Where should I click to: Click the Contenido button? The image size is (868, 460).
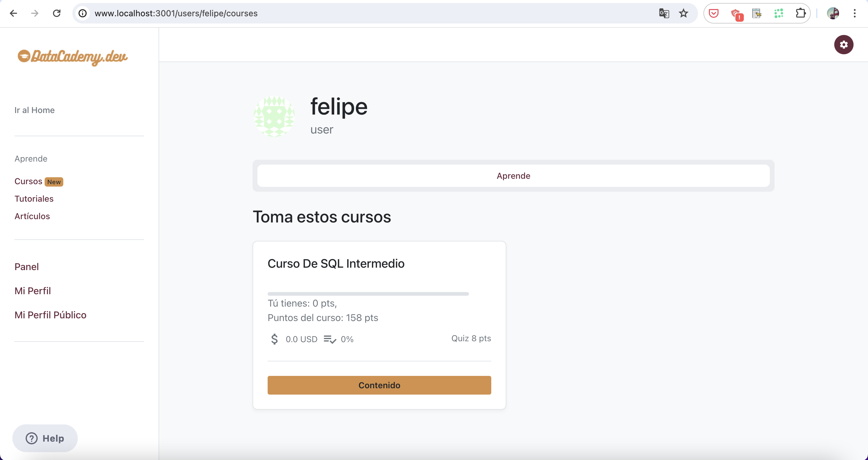(x=379, y=385)
